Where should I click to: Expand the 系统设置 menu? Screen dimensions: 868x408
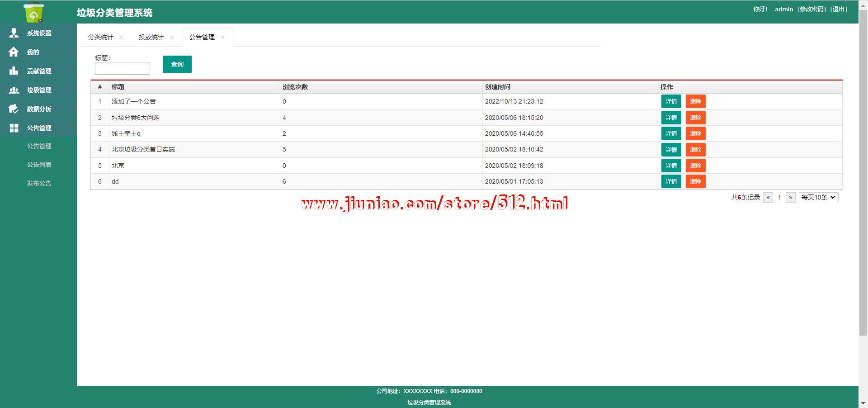pyautogui.click(x=38, y=33)
